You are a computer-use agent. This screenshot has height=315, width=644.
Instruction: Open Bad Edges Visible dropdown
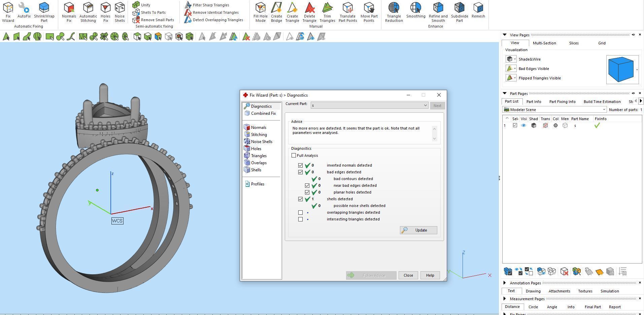[515, 69]
